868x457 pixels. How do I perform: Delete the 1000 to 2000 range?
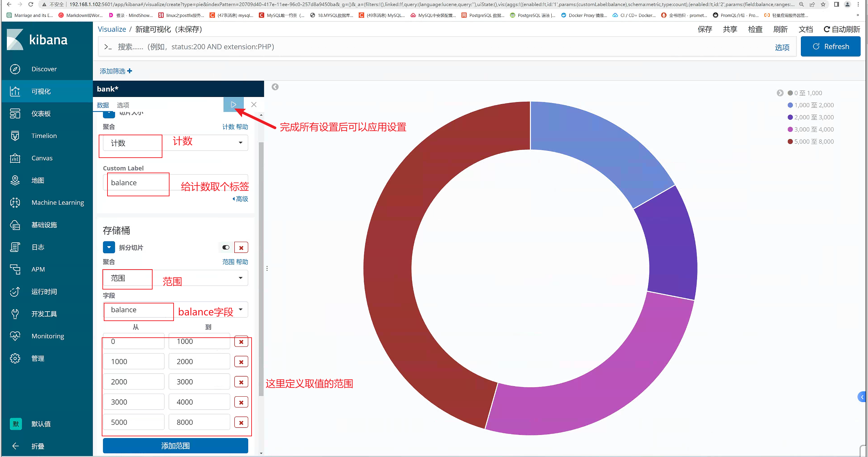coord(241,362)
